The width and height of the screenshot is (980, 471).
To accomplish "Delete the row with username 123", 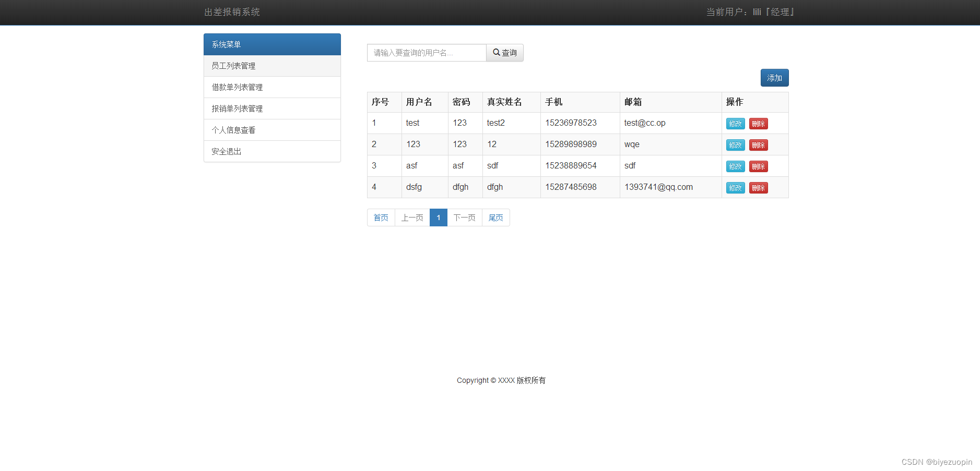I will [x=758, y=145].
